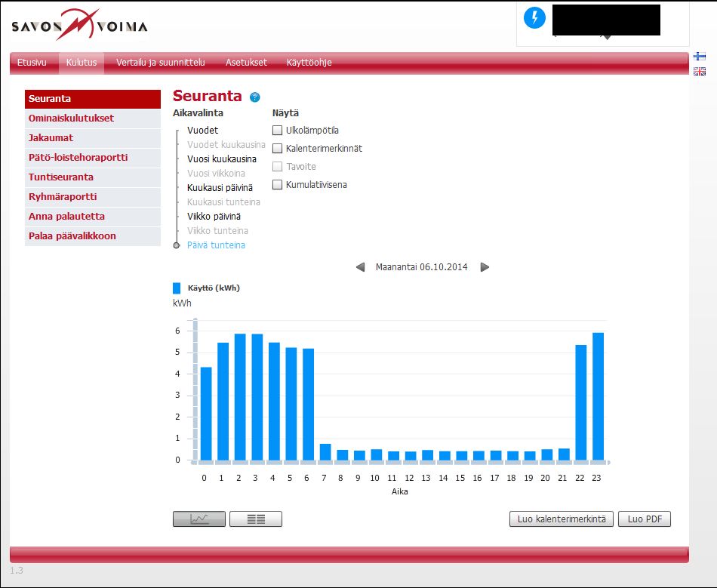Viewport: 717px width, 588px height.
Task: Open the Vertailu ja suunnittelu tab
Action: click(x=160, y=63)
